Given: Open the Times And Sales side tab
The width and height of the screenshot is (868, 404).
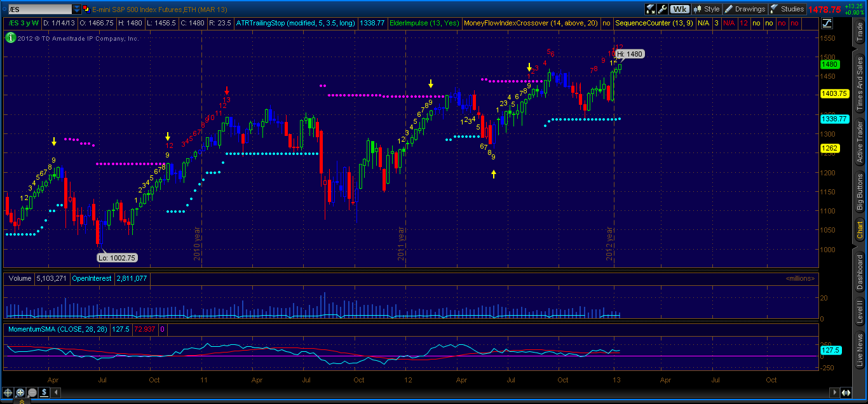Looking at the screenshot, I should (860, 82).
